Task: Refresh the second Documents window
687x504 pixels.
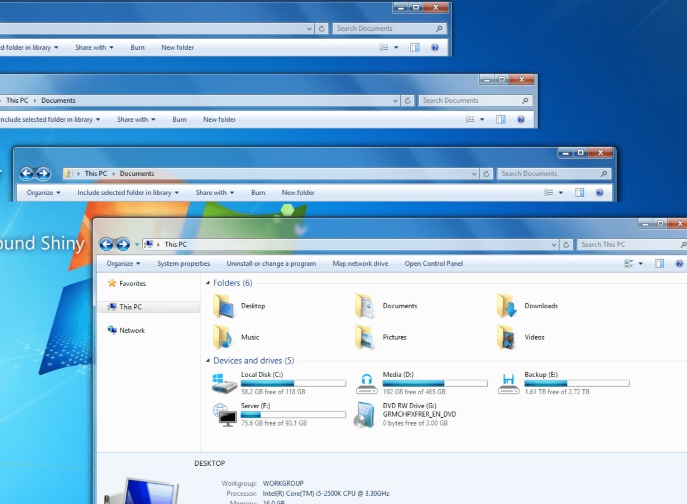Action: [407, 100]
